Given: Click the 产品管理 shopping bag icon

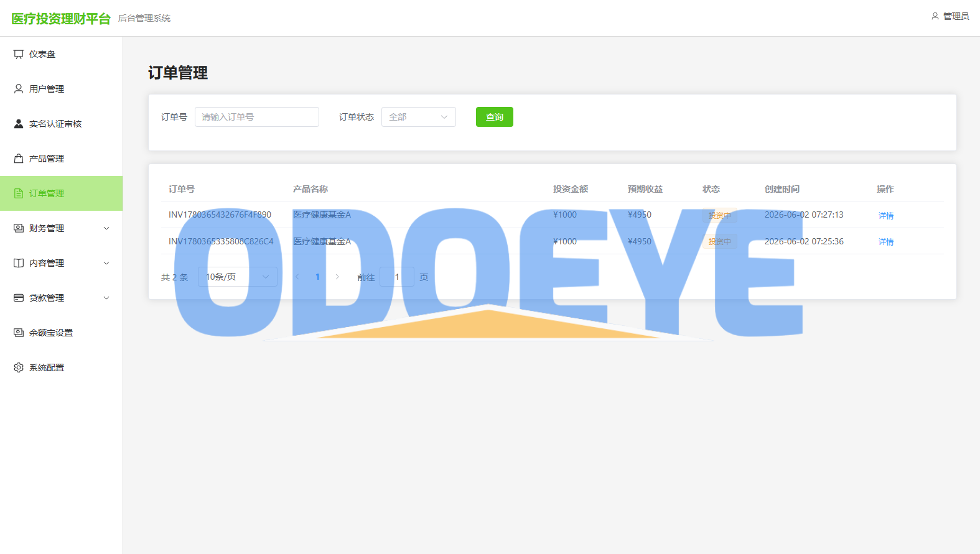Looking at the screenshot, I should (19, 159).
